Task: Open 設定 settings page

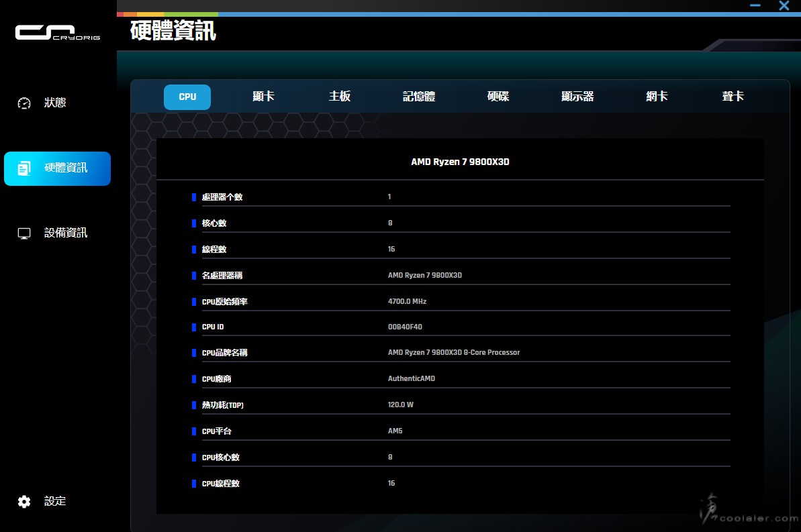Action: (x=55, y=502)
